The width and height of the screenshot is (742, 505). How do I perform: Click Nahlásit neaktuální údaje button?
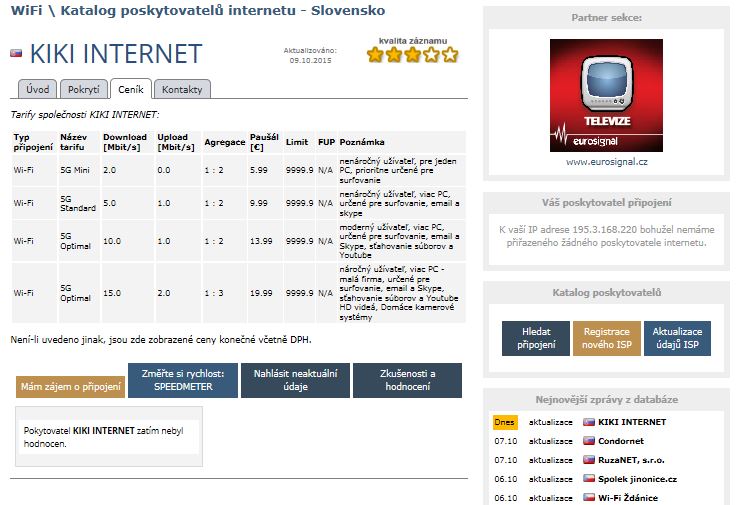295,380
